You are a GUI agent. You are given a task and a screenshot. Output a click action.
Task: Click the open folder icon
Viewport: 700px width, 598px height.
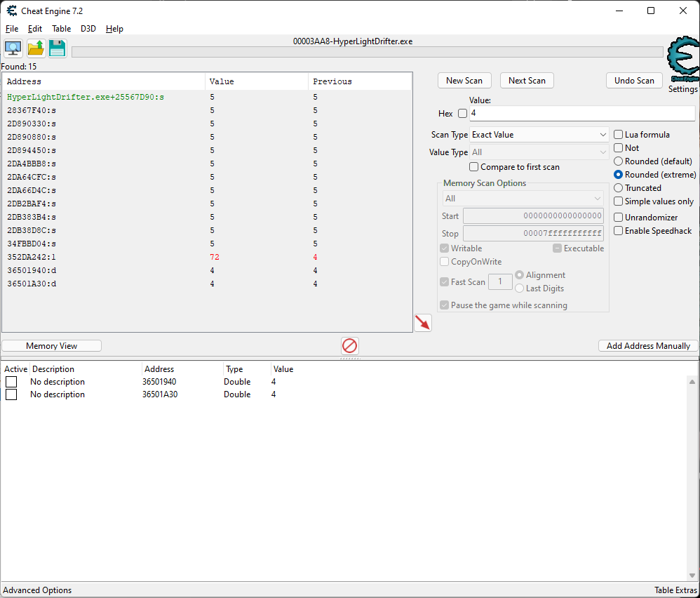click(x=36, y=48)
